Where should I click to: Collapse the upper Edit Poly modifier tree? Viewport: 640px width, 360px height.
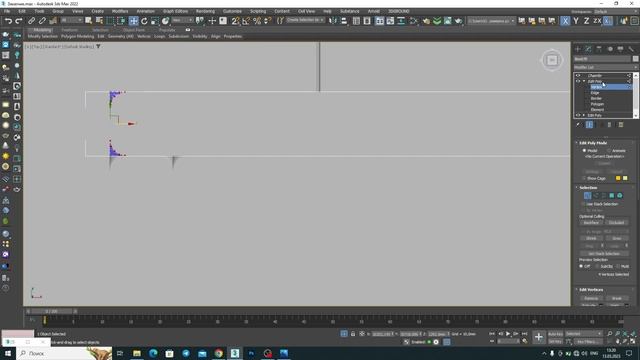tap(584, 81)
